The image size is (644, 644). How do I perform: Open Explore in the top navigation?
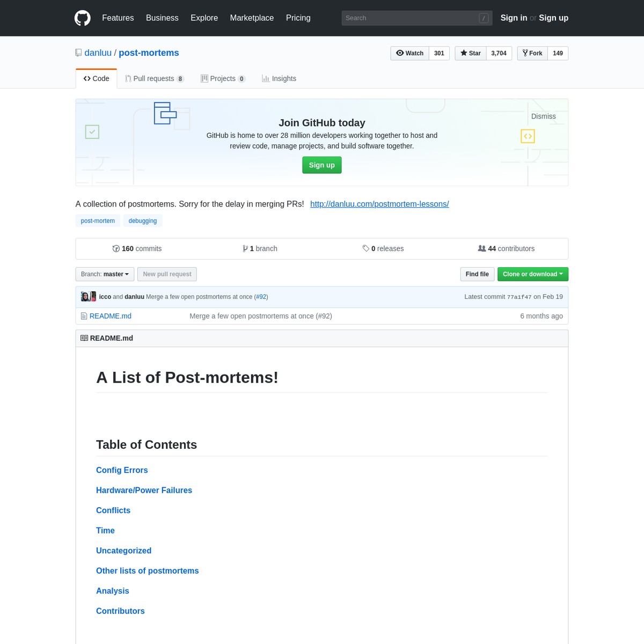click(x=204, y=18)
